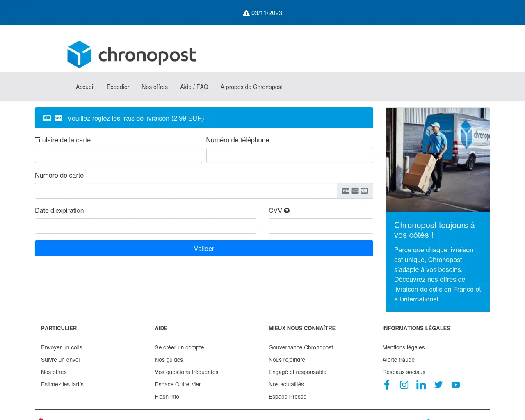Open the Instagram social icon
This screenshot has width=525, height=420.
point(404,385)
